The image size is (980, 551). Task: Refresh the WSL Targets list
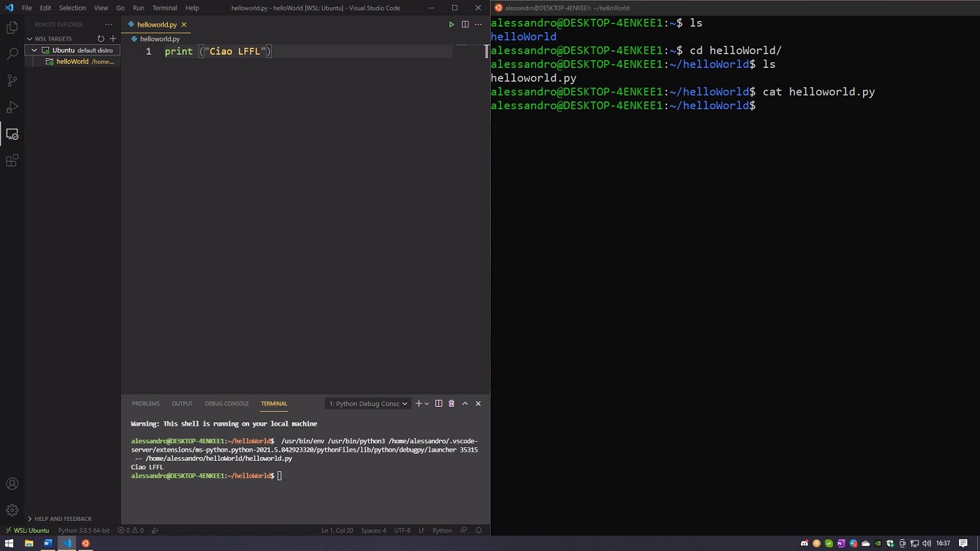(101, 39)
